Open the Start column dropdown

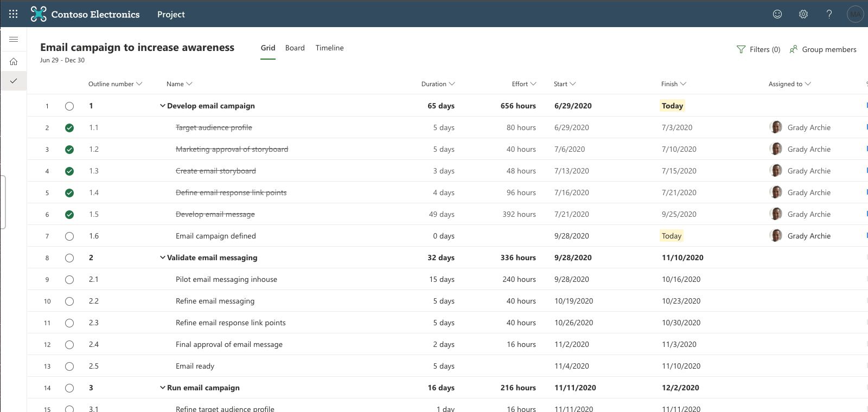click(573, 84)
